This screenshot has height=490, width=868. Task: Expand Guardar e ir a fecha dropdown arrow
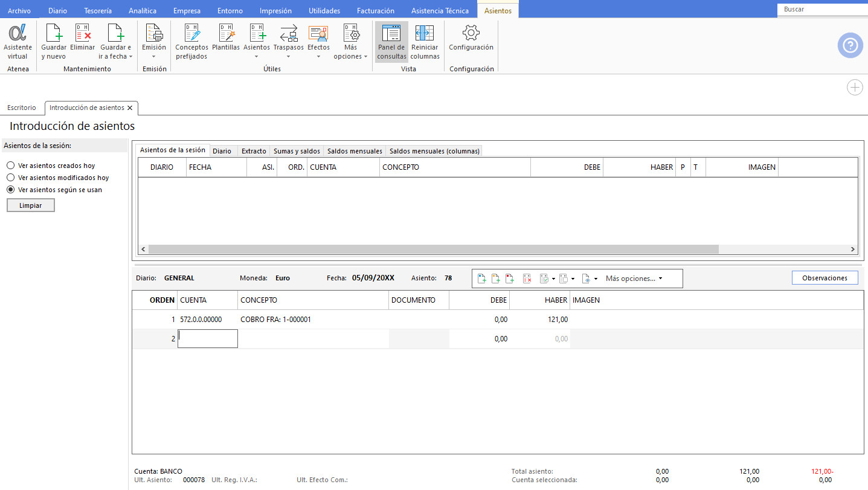131,57
